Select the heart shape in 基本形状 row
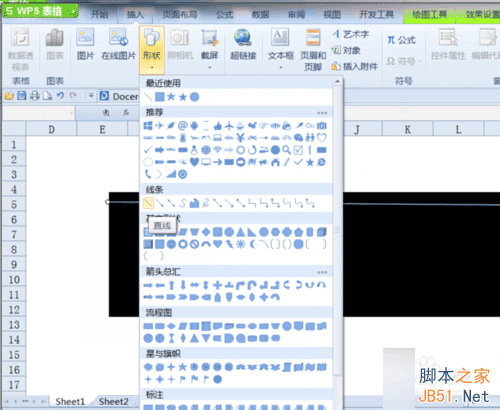The width and height of the screenshot is (500, 410). pos(218,244)
